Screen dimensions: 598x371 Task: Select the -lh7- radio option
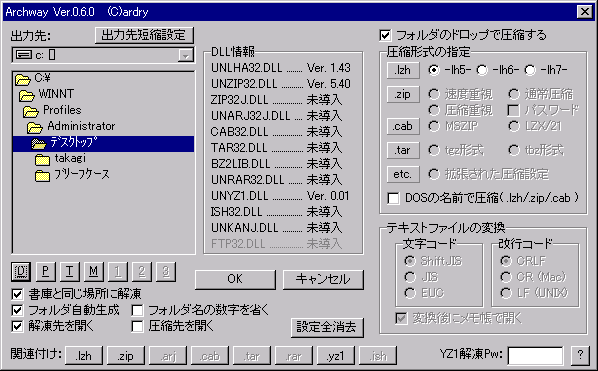[546, 70]
